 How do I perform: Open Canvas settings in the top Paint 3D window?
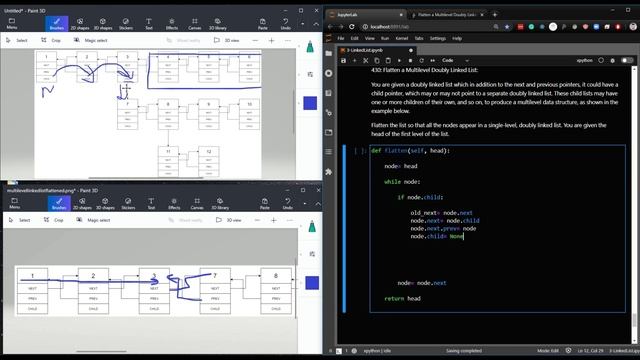pos(195,24)
